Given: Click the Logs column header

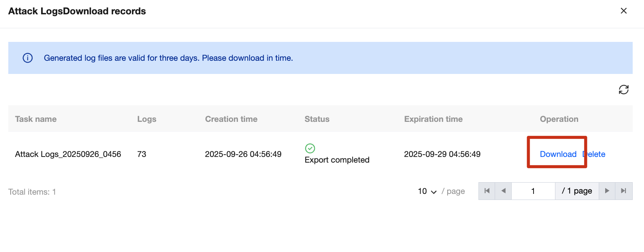Looking at the screenshot, I should 147,119.
